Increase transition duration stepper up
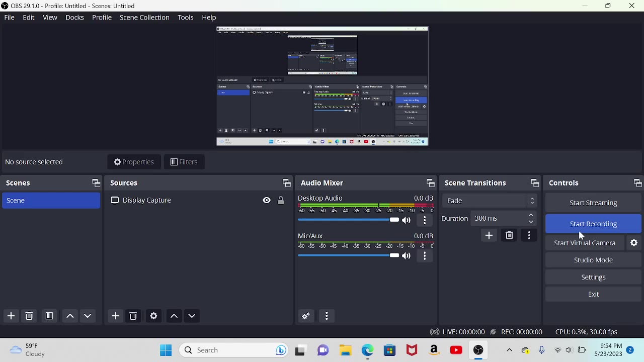This screenshot has width=644, height=362. click(x=531, y=215)
